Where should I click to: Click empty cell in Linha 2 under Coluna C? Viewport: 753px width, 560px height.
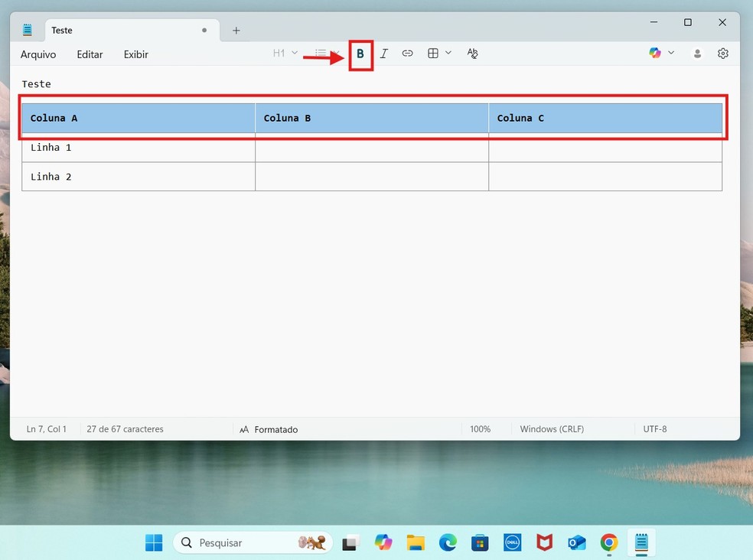[605, 177]
